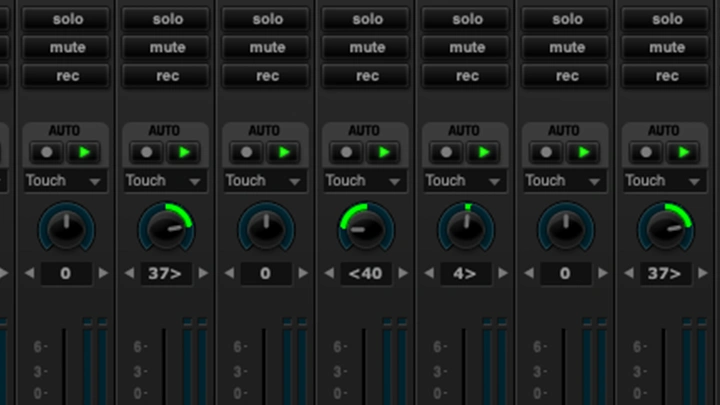Click AUTO play arrow on the 0 strip right of 4>
Screen dimensions: 720x405
584,152
